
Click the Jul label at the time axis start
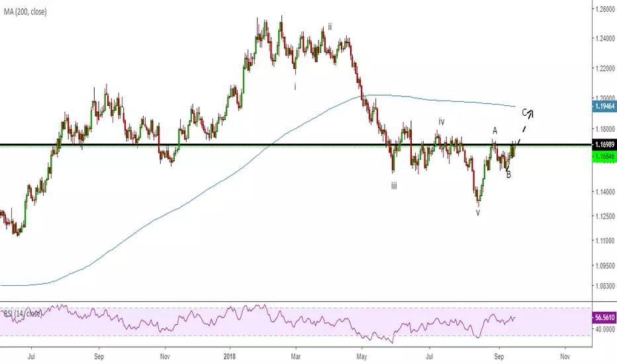point(32,357)
